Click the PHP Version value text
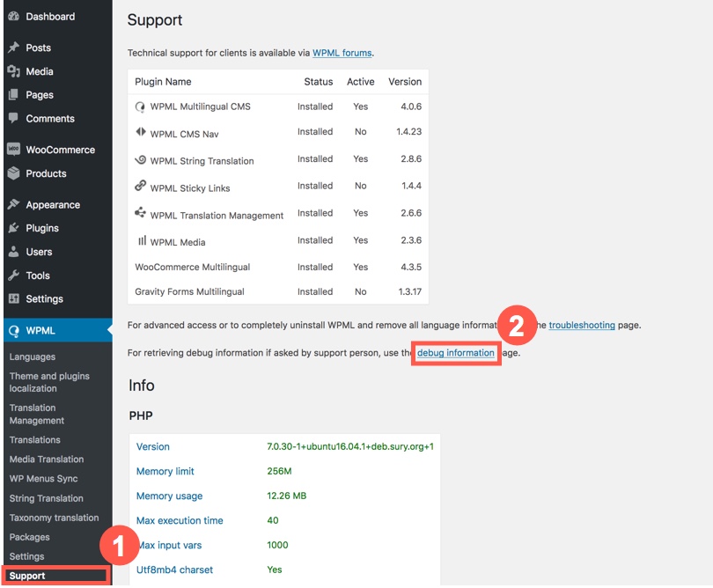 point(350,446)
